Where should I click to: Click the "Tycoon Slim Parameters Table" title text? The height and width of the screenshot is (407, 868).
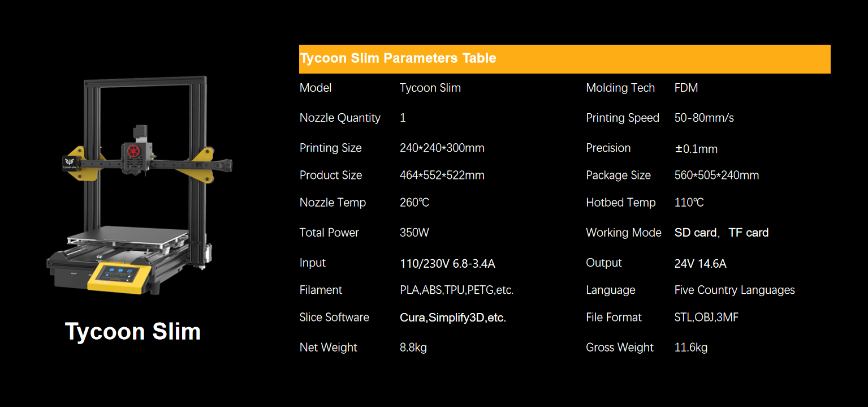[398, 58]
